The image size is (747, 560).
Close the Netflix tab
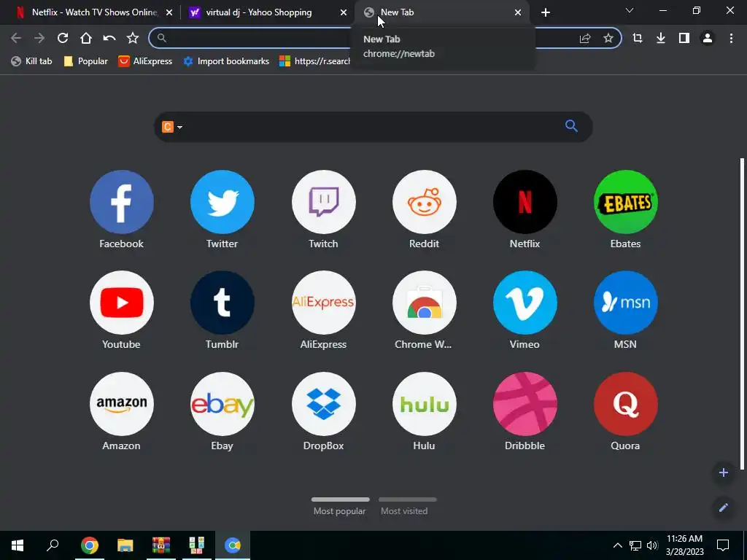[169, 12]
